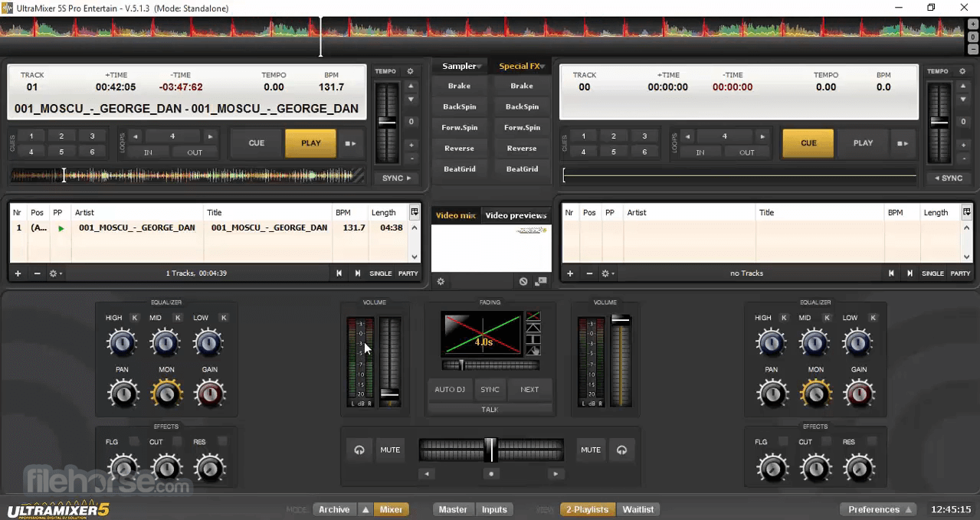Click the crossfader slider handle

(491, 450)
